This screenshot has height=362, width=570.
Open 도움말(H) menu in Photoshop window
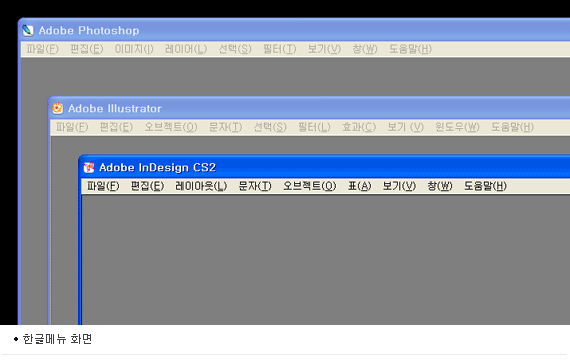click(410, 49)
